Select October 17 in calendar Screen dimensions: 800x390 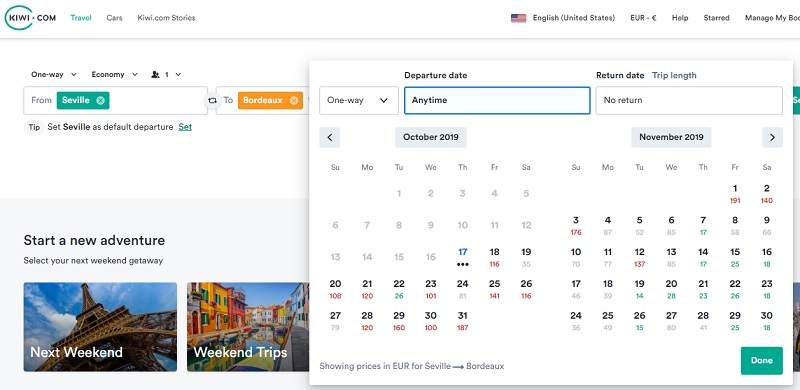click(463, 257)
